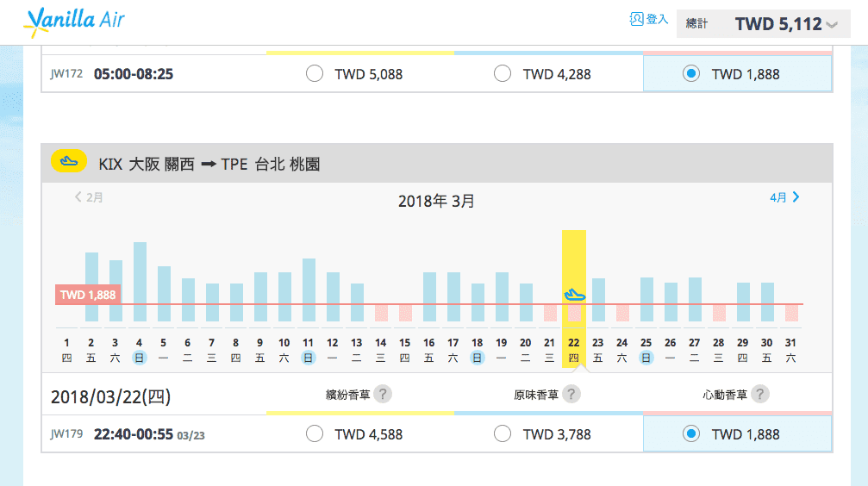
Task: Choose date 1 Thursday in calendar
Action: coord(66,350)
